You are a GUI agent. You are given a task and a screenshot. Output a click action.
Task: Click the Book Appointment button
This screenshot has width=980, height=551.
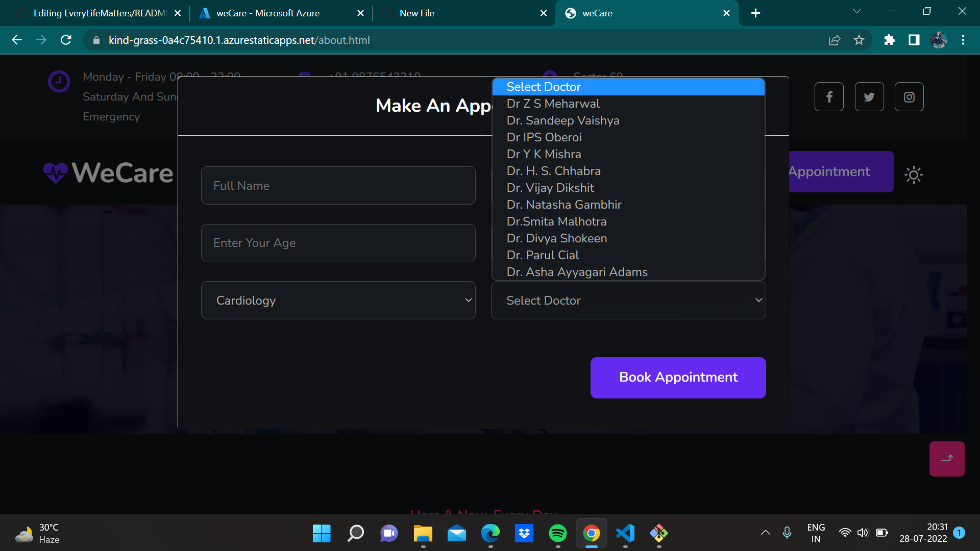[678, 378]
